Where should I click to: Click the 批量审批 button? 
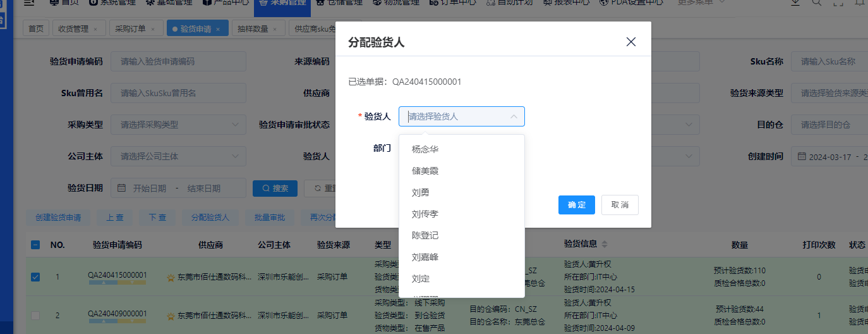coord(270,218)
